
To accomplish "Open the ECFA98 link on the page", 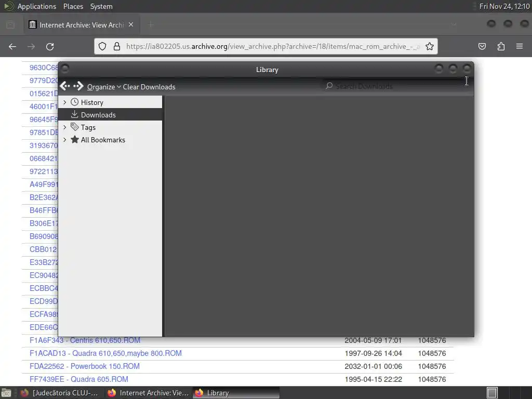I will pyautogui.click(x=44, y=314).
